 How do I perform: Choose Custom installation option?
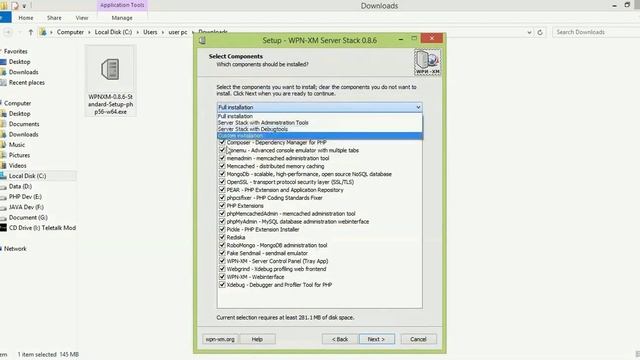pyautogui.click(x=320, y=136)
